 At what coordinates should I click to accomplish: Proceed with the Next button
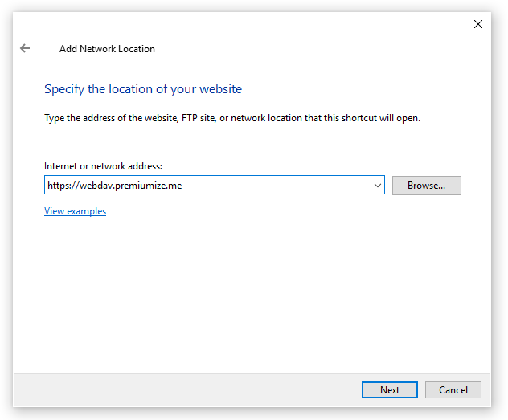tap(389, 390)
